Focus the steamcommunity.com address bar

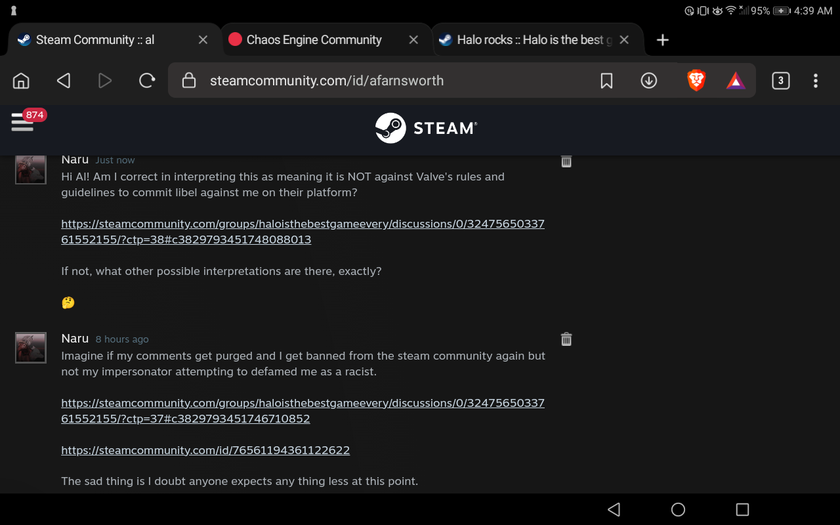pos(327,81)
